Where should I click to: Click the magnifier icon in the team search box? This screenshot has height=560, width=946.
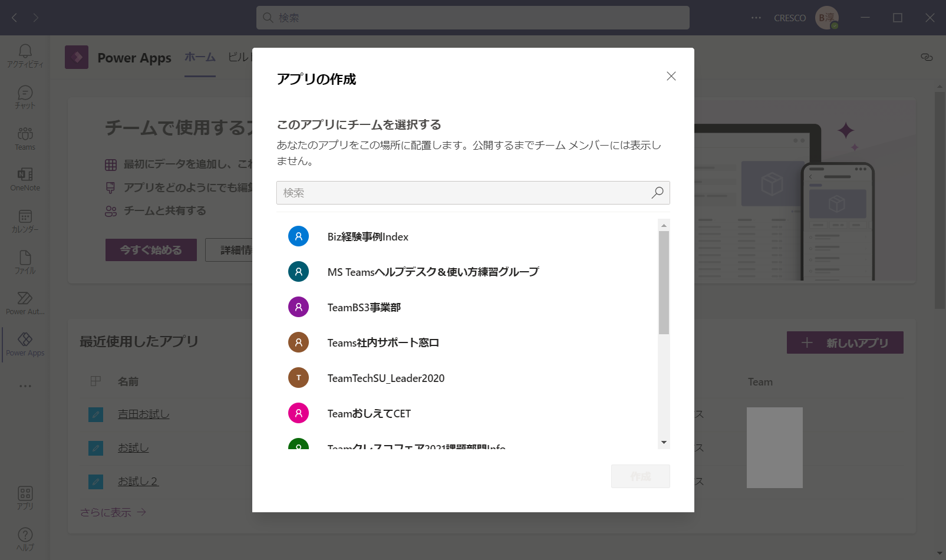657,193
